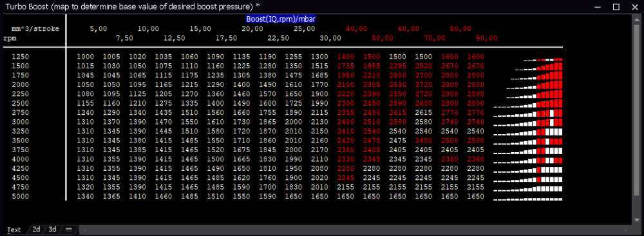Select the red cell with value 2380

pyautogui.click(x=345, y=150)
